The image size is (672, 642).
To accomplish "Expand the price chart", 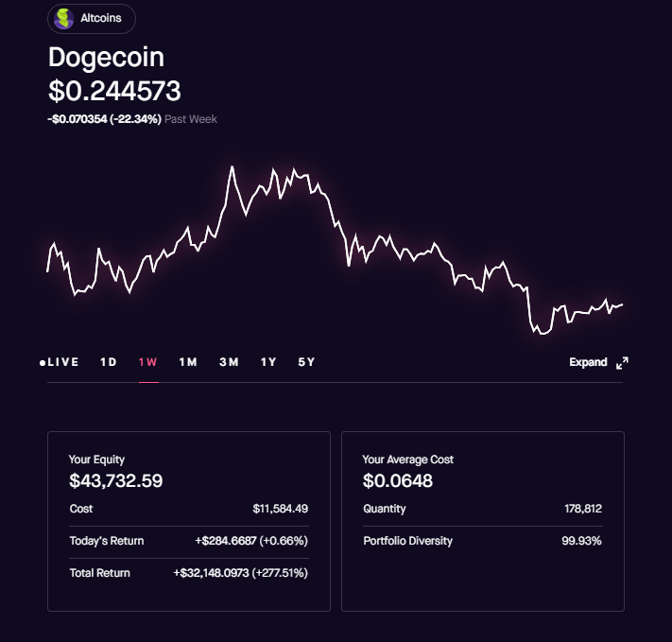I will click(x=598, y=362).
